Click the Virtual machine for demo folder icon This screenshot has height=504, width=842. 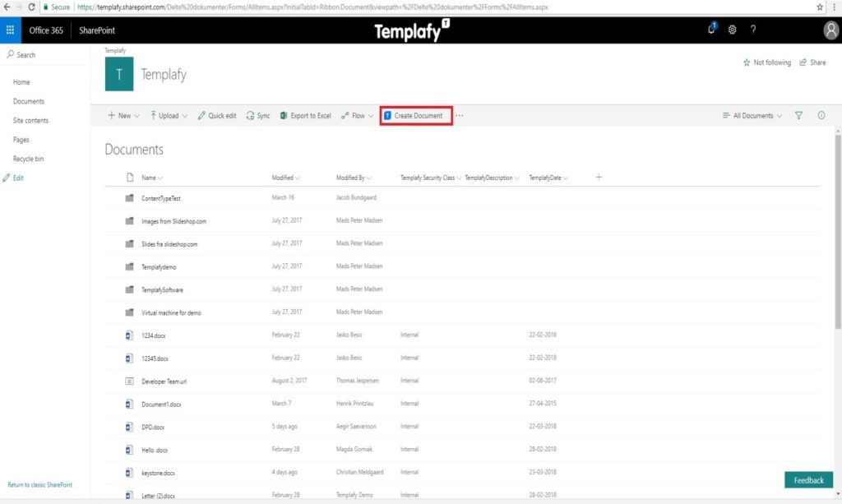coord(129,312)
